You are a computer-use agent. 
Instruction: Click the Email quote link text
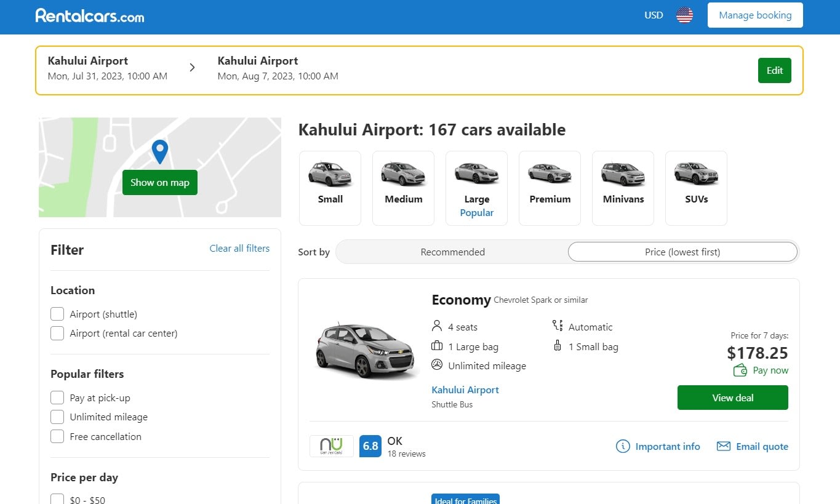pos(762,446)
